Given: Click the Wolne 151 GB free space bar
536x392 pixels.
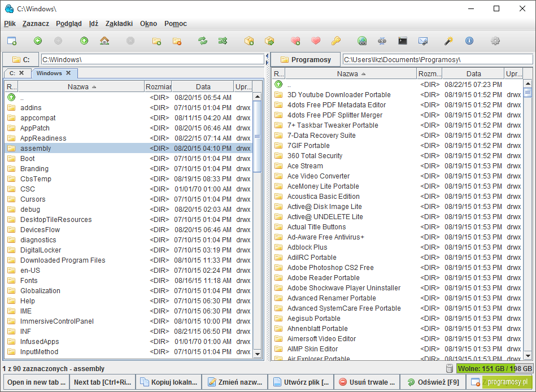Looking at the screenshot, I should 495,368.
